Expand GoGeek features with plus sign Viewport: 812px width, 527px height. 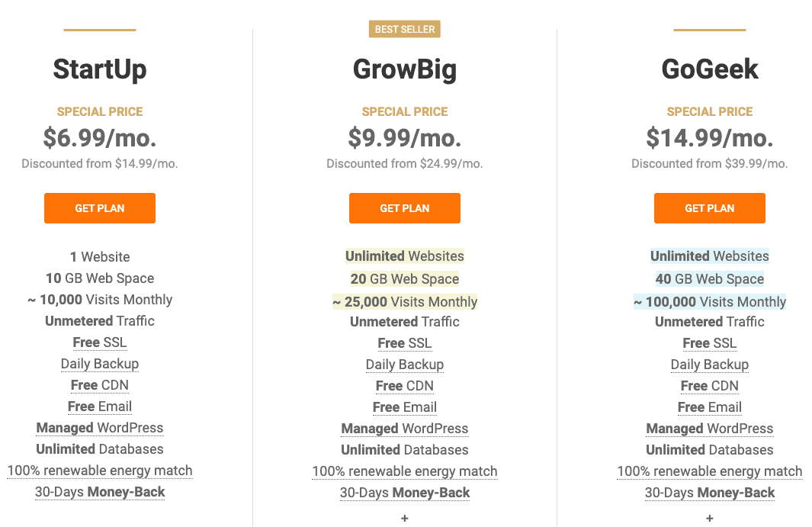tap(710, 519)
